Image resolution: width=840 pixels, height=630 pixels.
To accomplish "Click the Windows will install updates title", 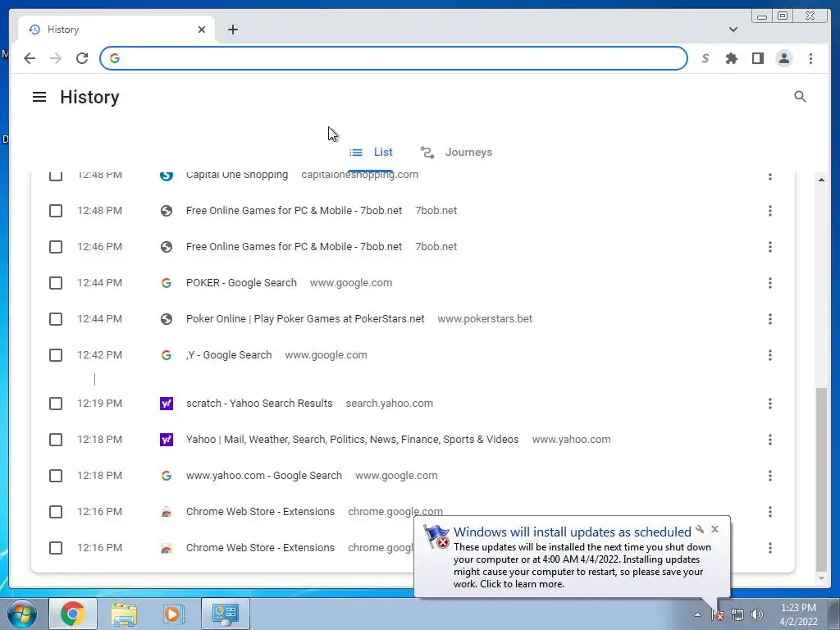I will pos(572,532).
